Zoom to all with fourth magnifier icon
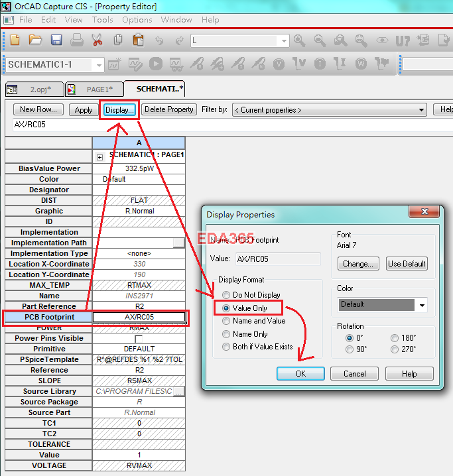Screen dimensions: 453x476 pos(361,40)
